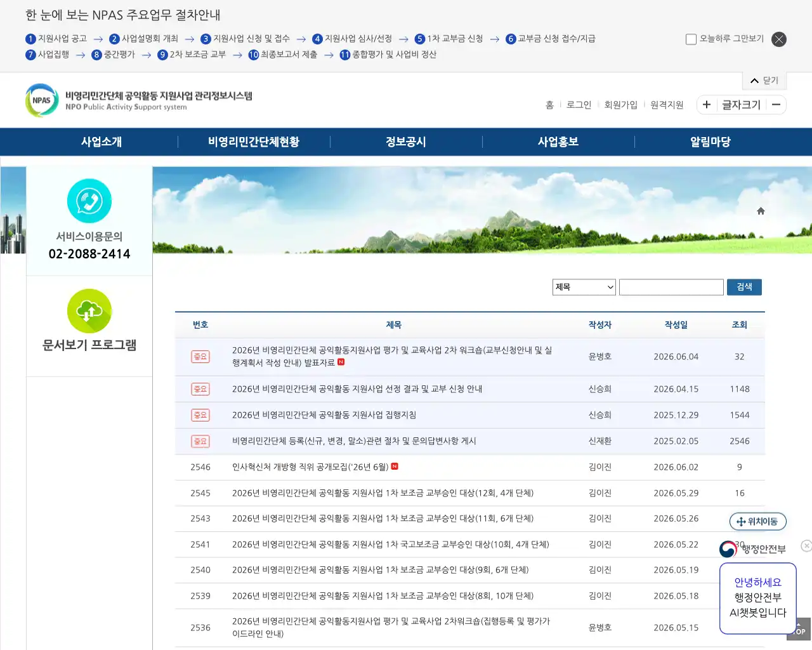Click the 로그인 link

[579, 105]
